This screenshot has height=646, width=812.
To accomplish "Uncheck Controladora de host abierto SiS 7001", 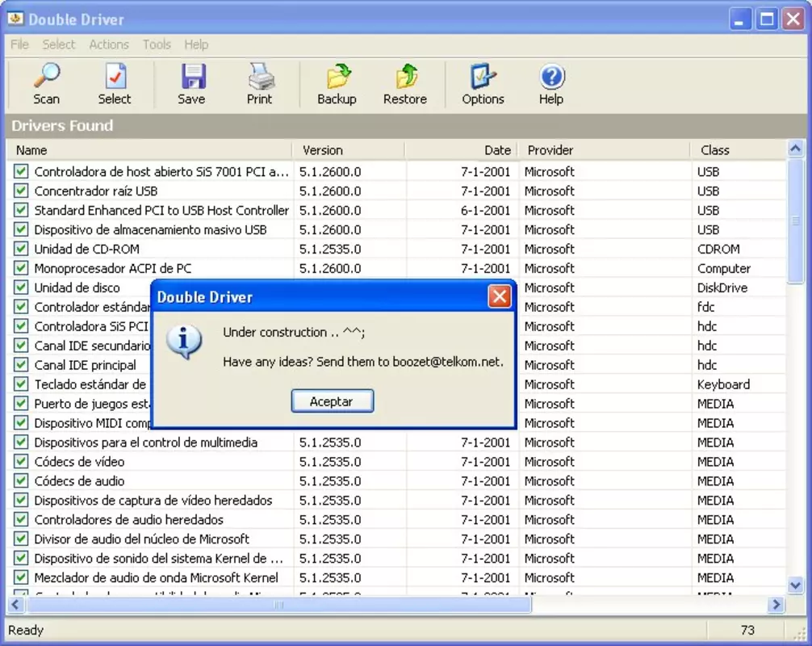I will (x=21, y=171).
